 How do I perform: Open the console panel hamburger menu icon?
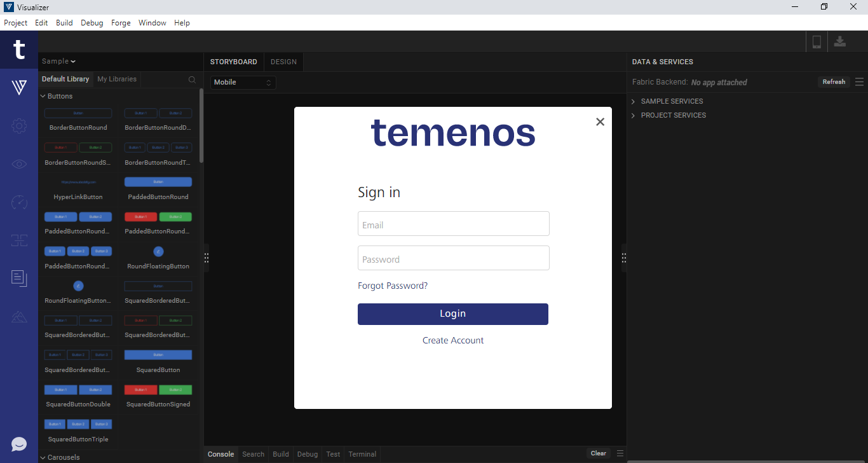(x=620, y=453)
